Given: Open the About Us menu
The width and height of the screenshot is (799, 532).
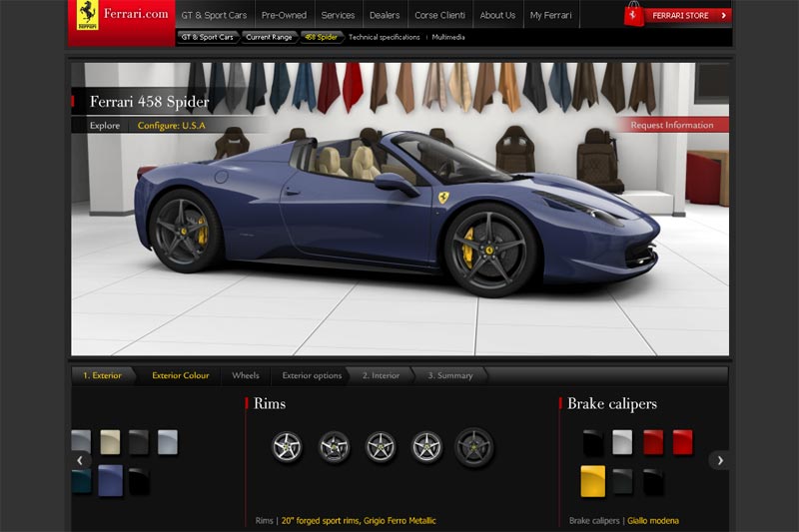Looking at the screenshot, I should click(x=497, y=15).
